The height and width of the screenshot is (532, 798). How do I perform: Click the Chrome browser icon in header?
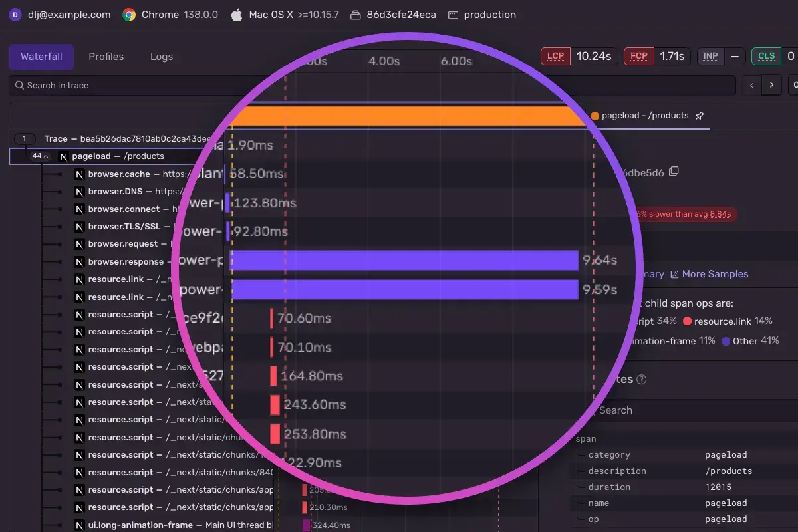coord(129,15)
